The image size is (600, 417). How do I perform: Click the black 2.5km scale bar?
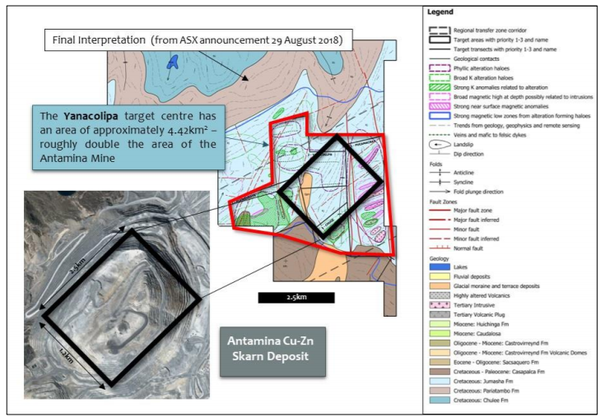[x=296, y=298]
